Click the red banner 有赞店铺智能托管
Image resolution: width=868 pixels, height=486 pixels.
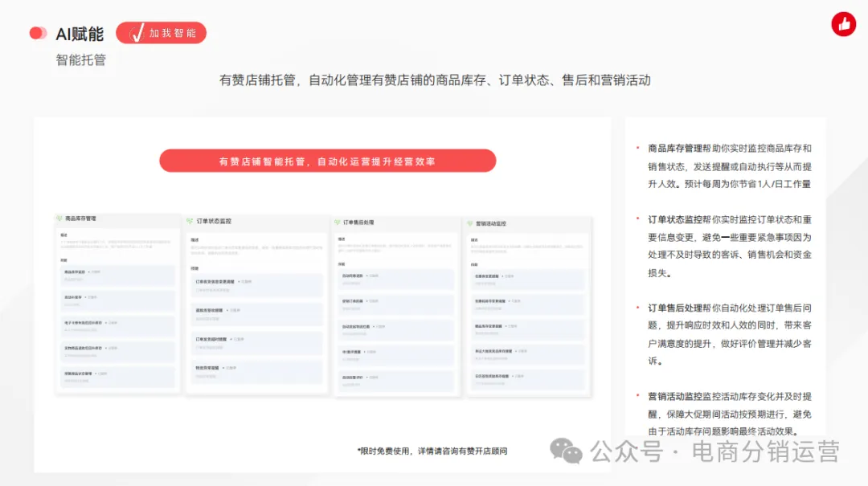[x=328, y=161]
